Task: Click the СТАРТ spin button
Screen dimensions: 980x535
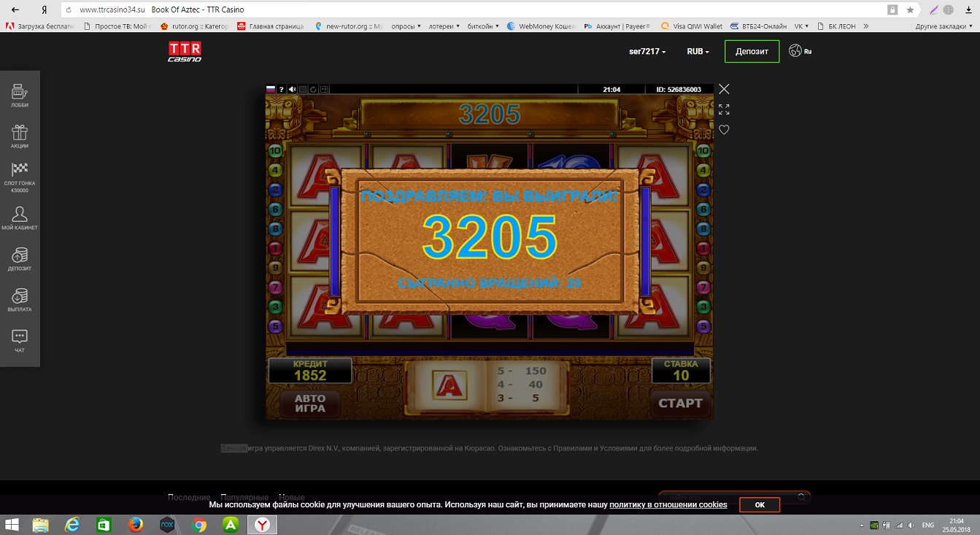Action: click(x=680, y=403)
